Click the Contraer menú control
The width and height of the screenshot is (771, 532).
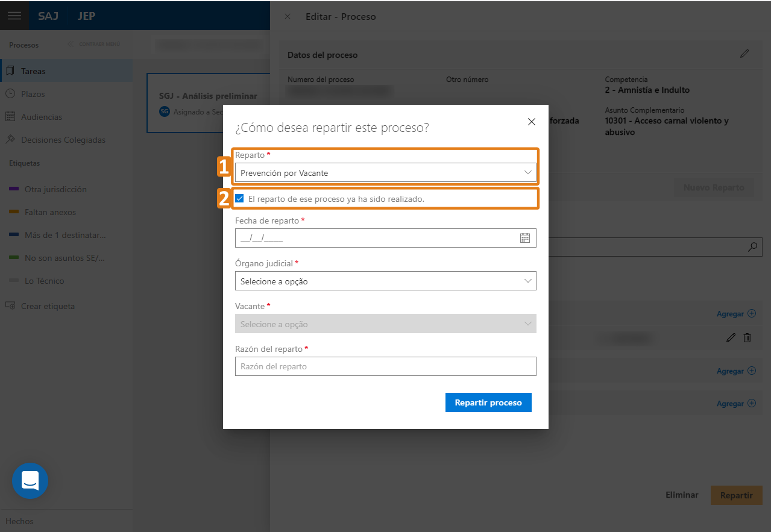94,44
